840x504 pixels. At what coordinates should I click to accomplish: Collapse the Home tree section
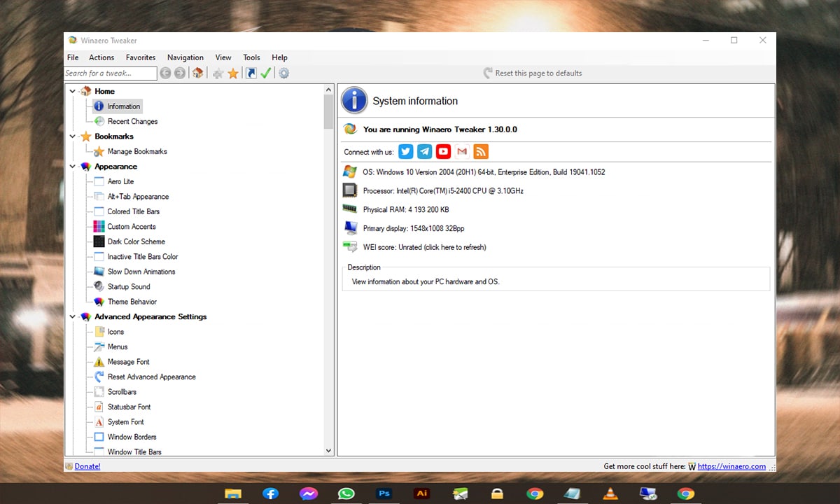pos(72,91)
